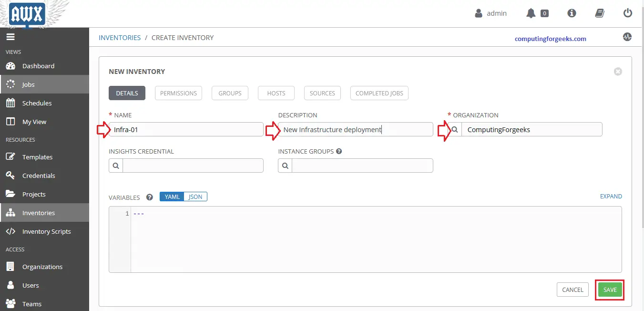This screenshot has height=311, width=644.
Task: Open Templates from the sidebar
Action: click(x=37, y=157)
